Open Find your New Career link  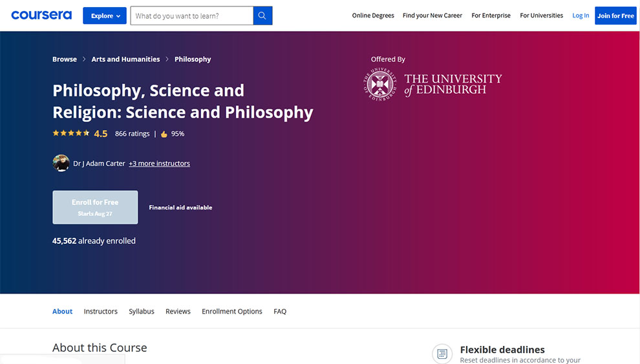pyautogui.click(x=432, y=16)
